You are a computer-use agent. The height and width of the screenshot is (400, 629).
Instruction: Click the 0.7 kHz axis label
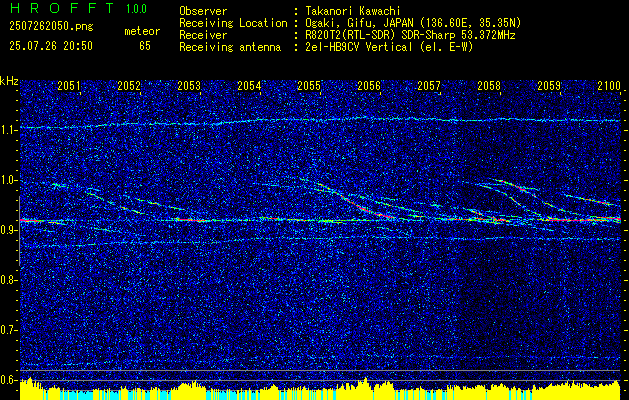pos(8,330)
